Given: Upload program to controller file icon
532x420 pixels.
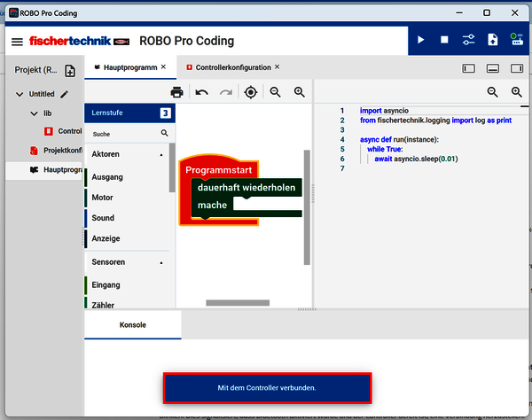Looking at the screenshot, I should (x=493, y=40).
